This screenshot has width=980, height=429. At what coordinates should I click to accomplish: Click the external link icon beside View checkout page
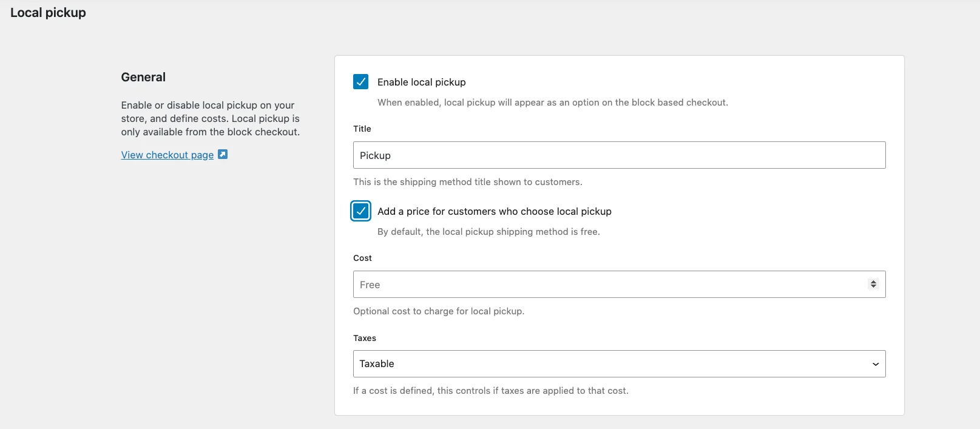223,155
